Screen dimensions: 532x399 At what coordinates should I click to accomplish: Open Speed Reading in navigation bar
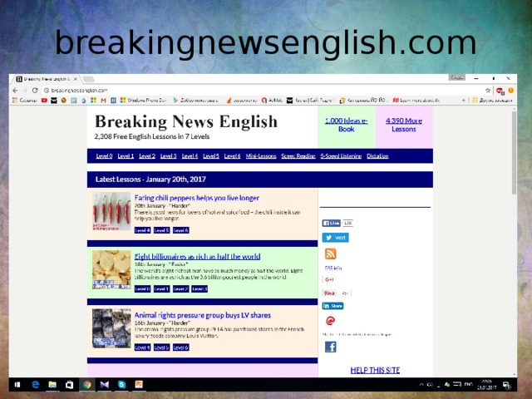pyautogui.click(x=298, y=156)
